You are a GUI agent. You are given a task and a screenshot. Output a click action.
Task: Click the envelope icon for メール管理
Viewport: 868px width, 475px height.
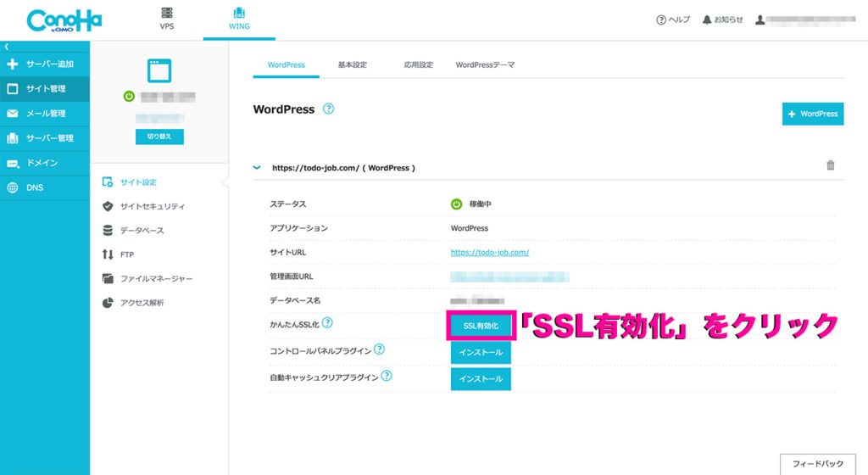tap(12, 114)
